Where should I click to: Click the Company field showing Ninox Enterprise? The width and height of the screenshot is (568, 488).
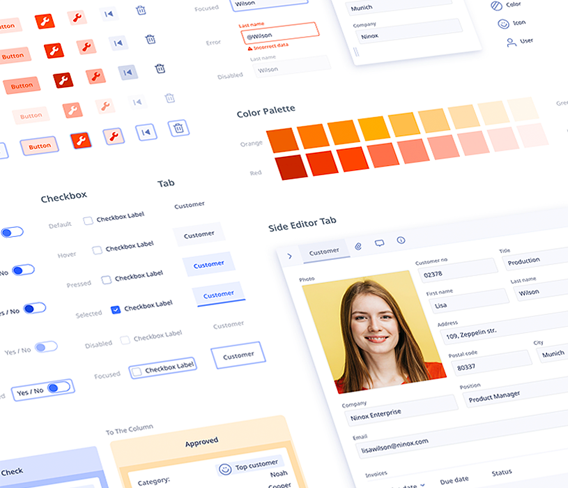pos(401,410)
